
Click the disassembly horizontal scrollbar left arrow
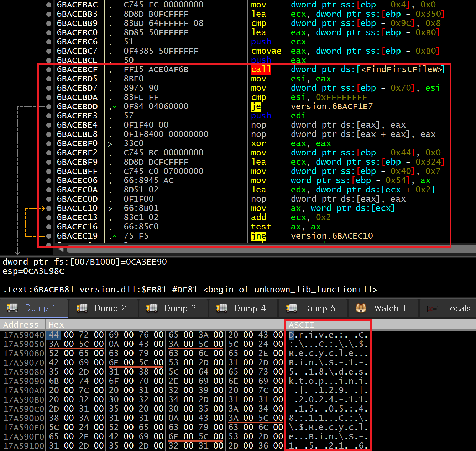pyautogui.click(x=61, y=249)
